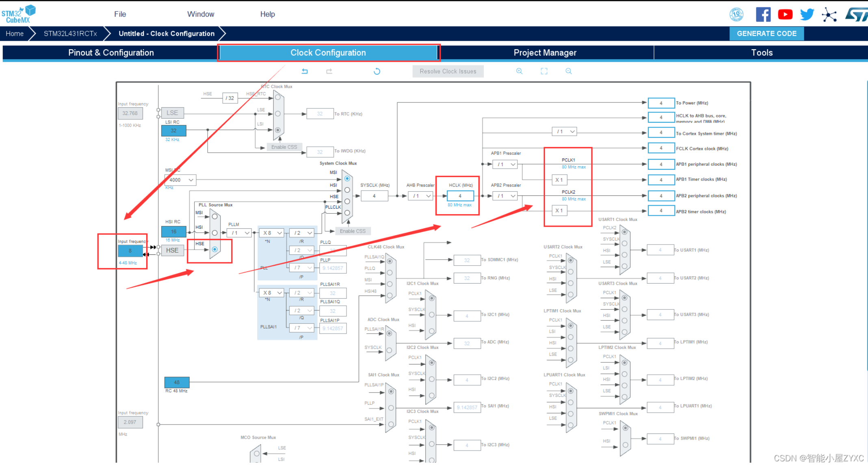The image size is (868, 466).
Task: Click the undo arrow icon
Action: (x=305, y=71)
